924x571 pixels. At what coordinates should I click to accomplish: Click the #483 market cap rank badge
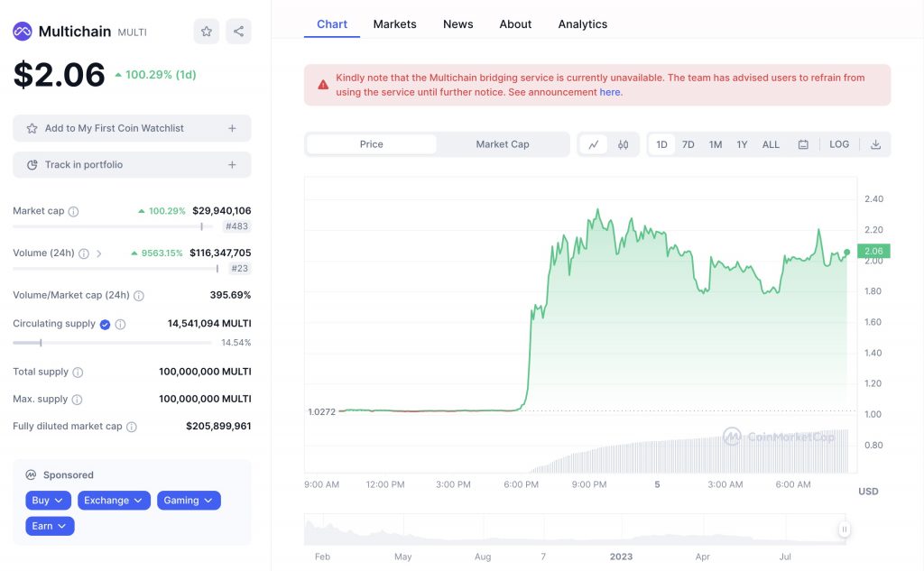[x=237, y=226]
